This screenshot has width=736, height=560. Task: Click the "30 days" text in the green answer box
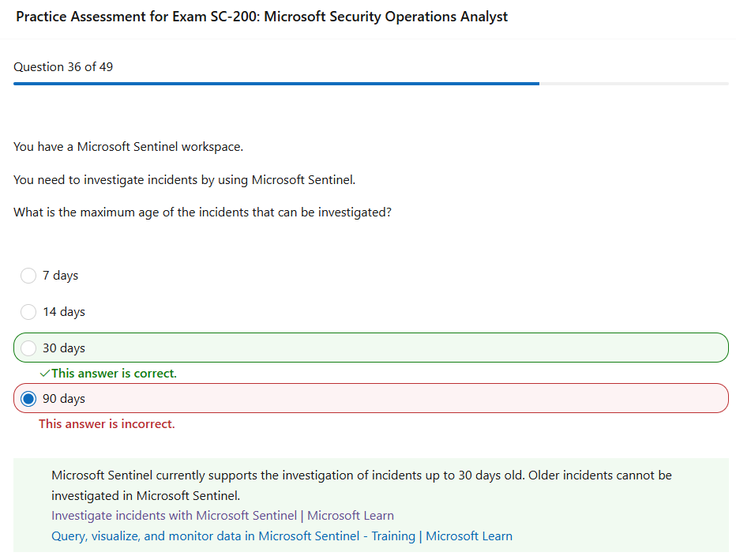(64, 348)
